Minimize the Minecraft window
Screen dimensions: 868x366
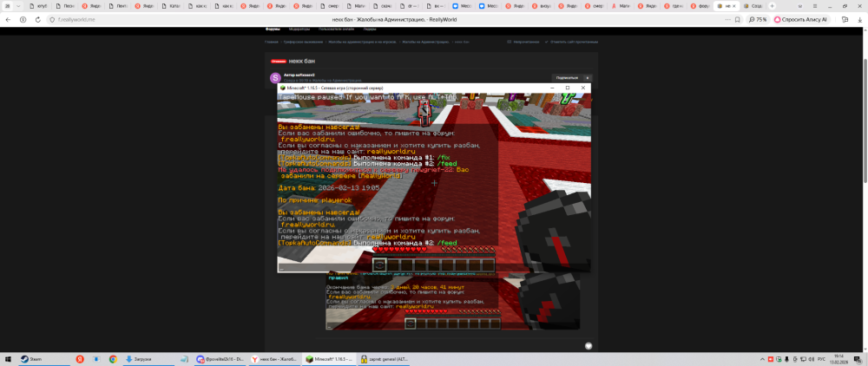(552, 88)
